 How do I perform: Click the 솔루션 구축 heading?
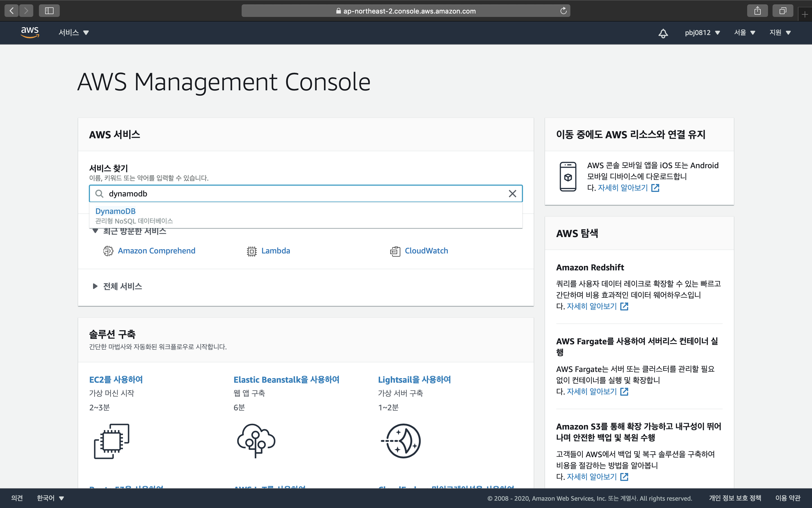(112, 334)
